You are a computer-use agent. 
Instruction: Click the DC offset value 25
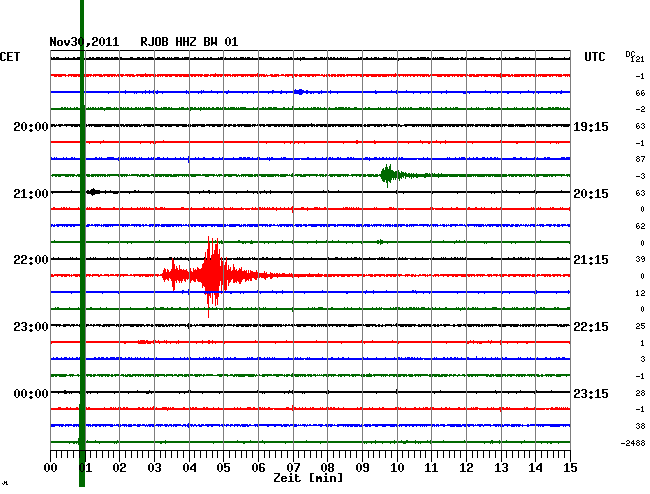[640, 326]
